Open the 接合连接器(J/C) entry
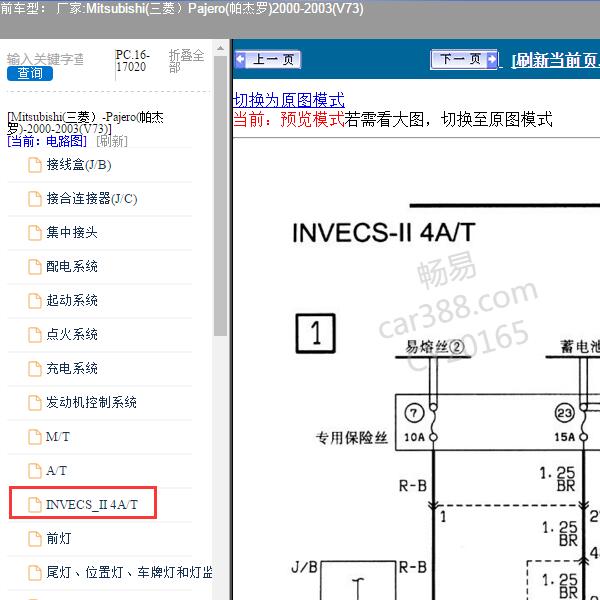The image size is (600, 600). (x=92, y=199)
